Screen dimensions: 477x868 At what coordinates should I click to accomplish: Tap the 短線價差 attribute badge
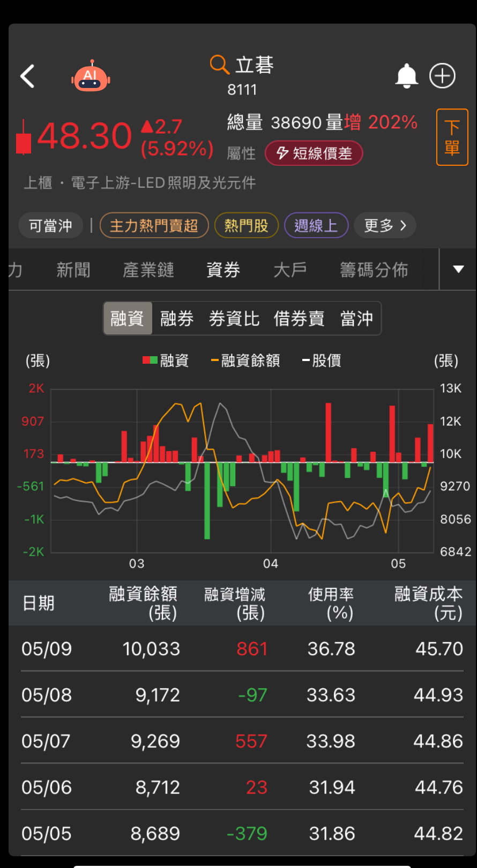(x=314, y=153)
